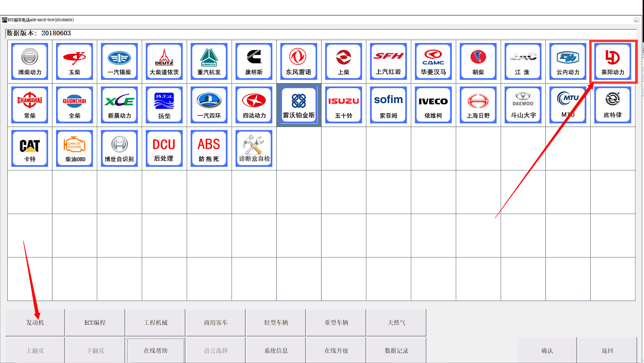Choose the 东风雷诺 brand icon

click(299, 61)
